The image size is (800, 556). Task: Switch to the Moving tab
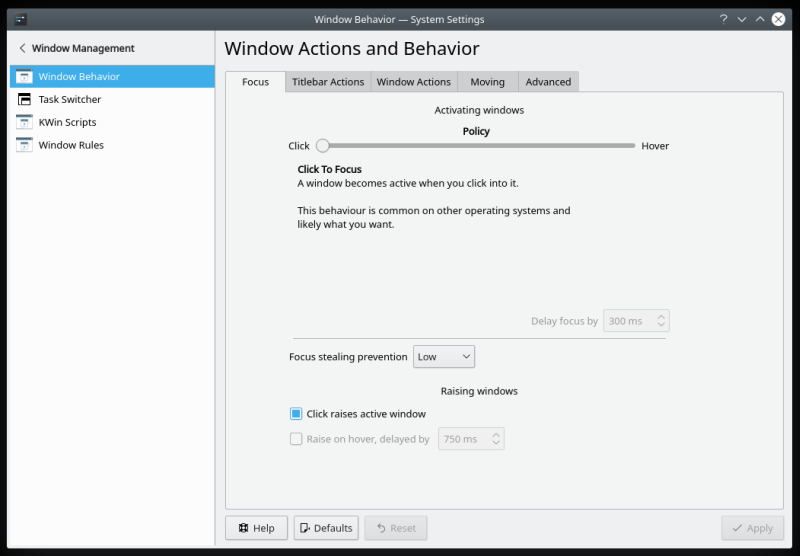tap(487, 82)
